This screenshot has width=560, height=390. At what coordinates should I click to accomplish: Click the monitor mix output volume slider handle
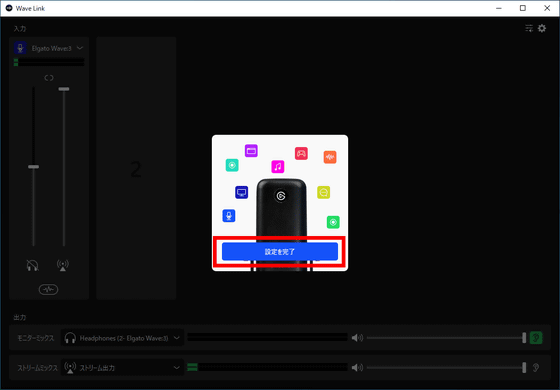coord(524,338)
